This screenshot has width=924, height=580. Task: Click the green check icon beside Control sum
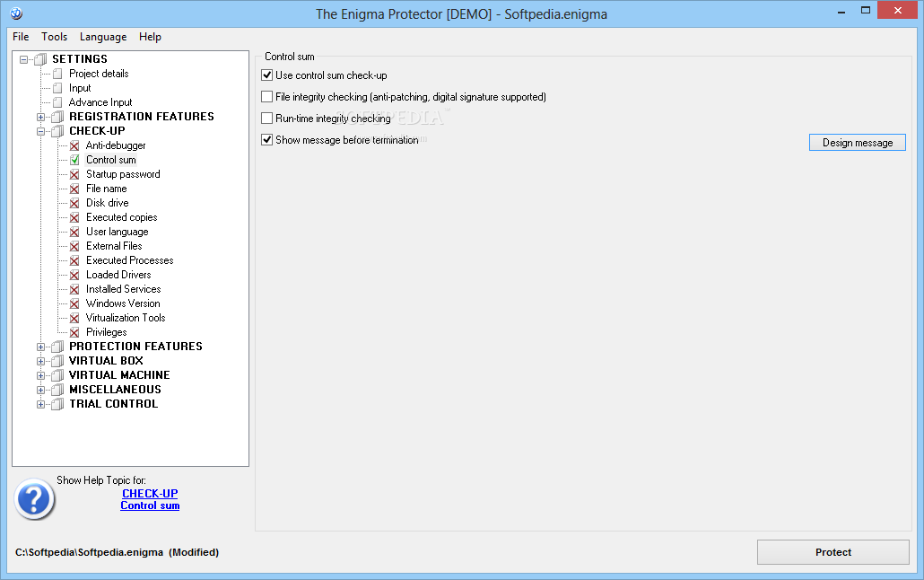pyautogui.click(x=74, y=160)
